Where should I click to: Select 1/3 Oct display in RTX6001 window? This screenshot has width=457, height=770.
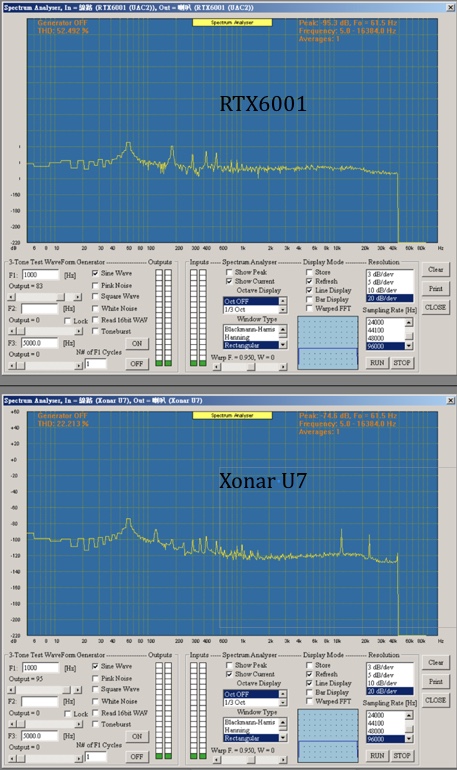coord(251,310)
